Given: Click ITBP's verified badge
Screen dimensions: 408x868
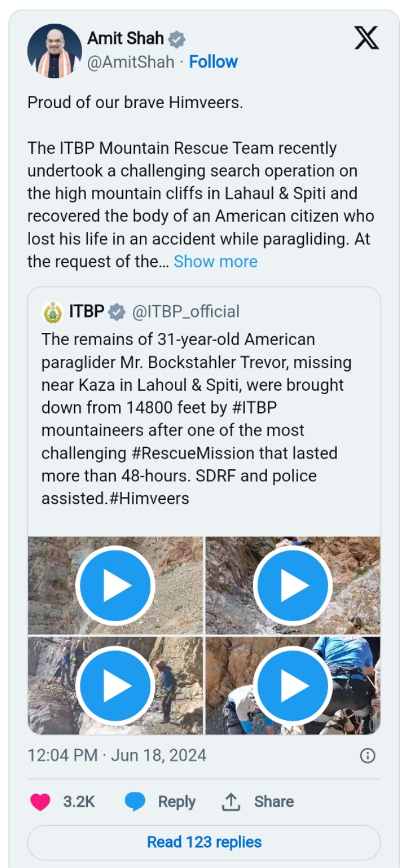Looking at the screenshot, I should pos(117,312).
